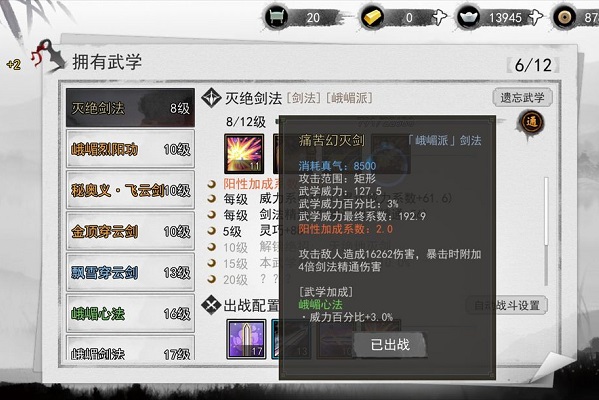This screenshot has width=599, height=400.
Task: Click the gold ingot currency icon
Action: pos(373,18)
